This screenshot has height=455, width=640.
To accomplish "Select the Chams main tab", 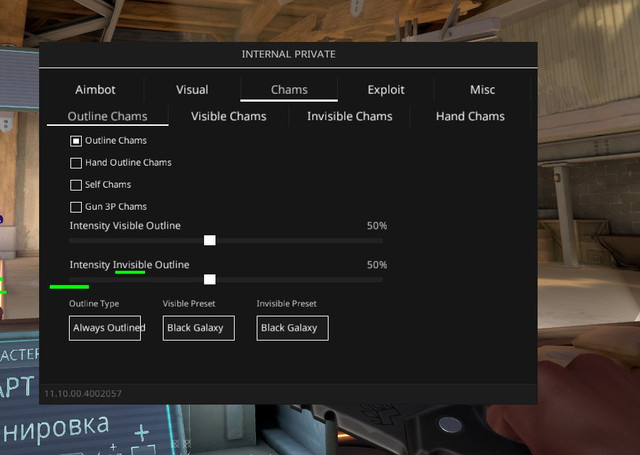I will pos(289,90).
